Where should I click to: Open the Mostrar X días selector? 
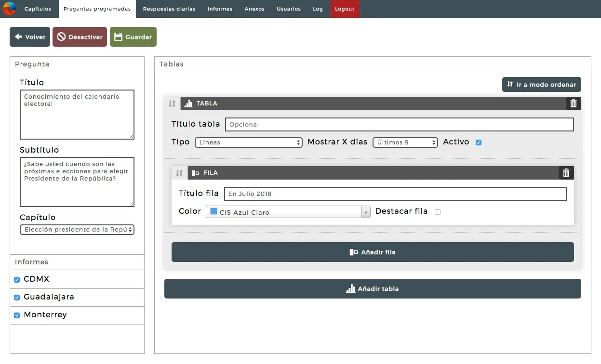405,142
